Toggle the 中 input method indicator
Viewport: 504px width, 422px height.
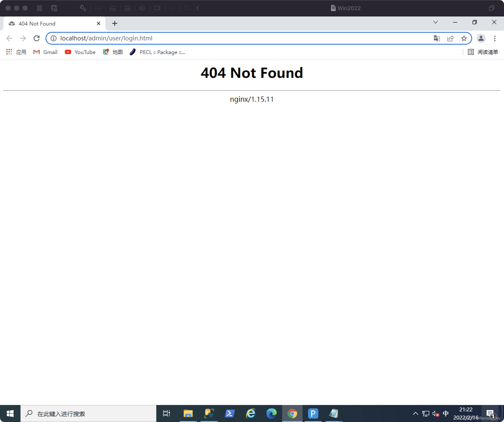pos(446,413)
